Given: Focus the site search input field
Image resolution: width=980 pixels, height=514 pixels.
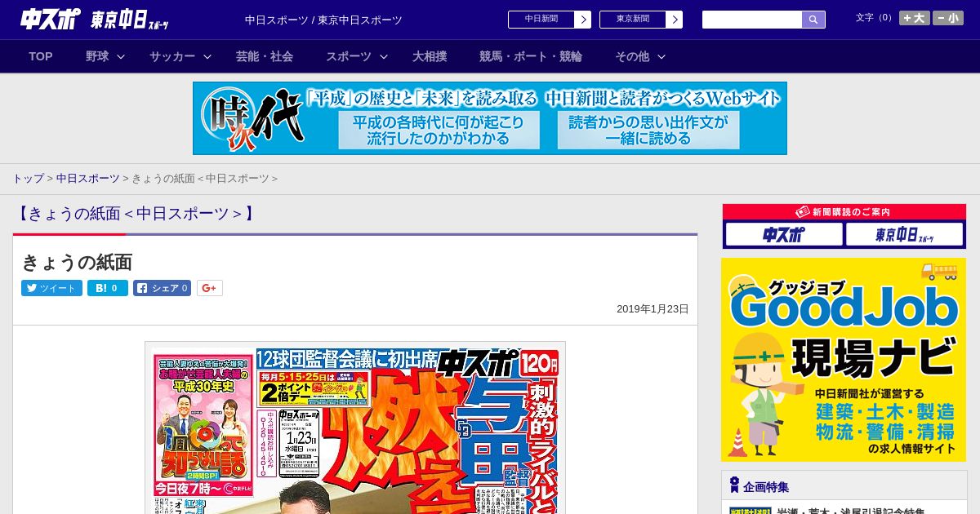Looking at the screenshot, I should (752, 20).
